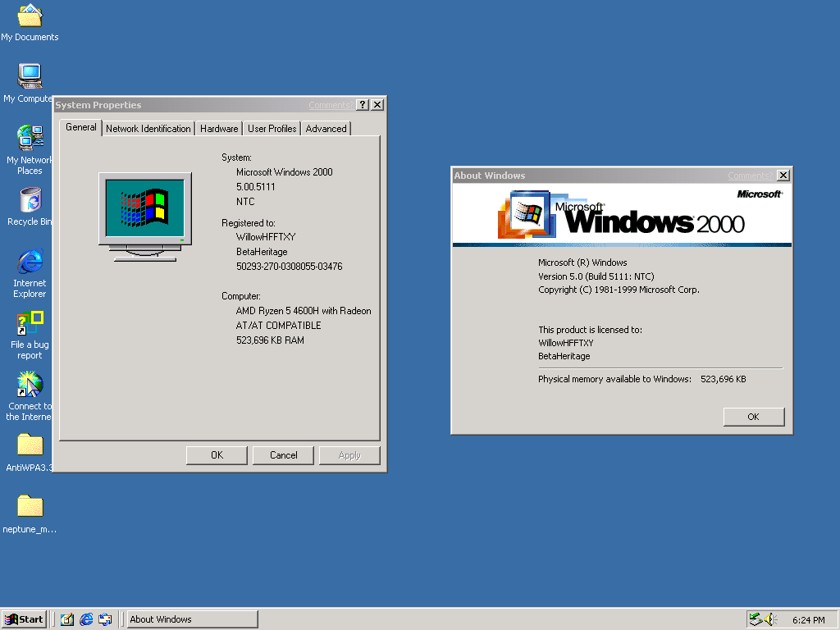The width and height of the screenshot is (840, 630).
Task: Click the volume speaker tray icon
Action: click(770, 619)
